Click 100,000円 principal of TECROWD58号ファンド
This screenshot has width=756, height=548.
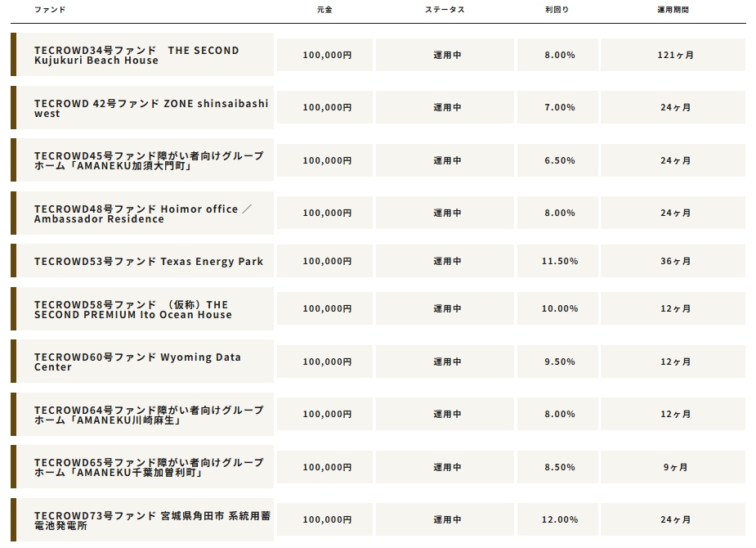click(324, 308)
